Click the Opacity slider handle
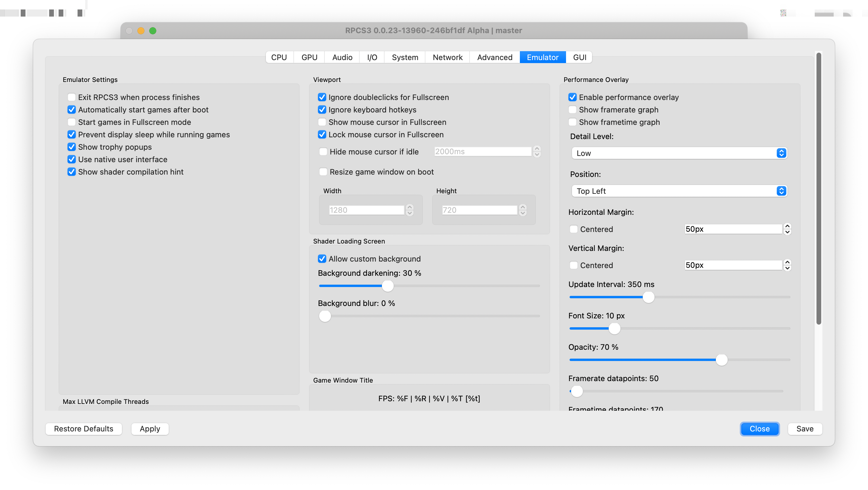Image resolution: width=868 pixels, height=490 pixels. point(721,360)
